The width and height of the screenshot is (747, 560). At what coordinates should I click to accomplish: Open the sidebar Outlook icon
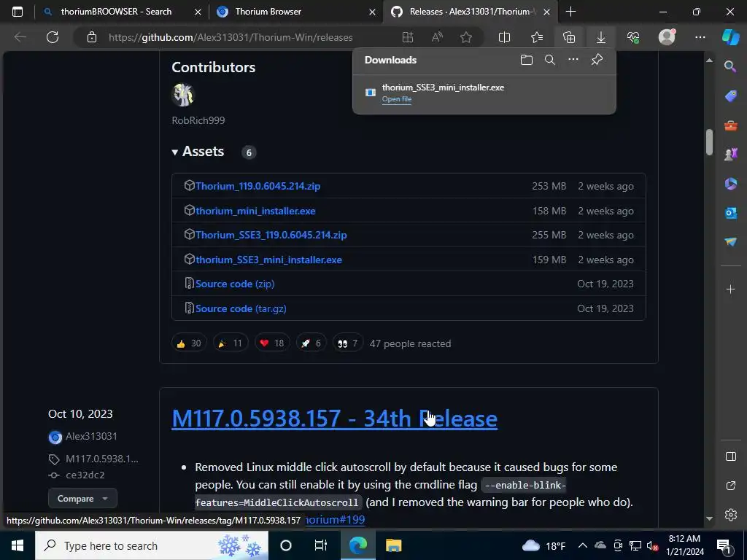click(730, 213)
